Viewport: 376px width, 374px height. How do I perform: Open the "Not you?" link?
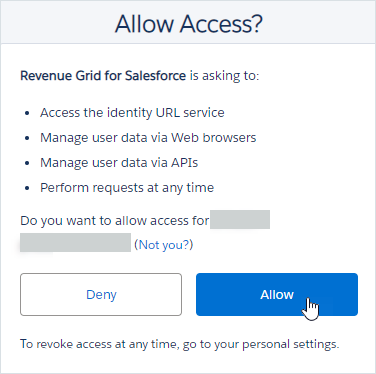pos(163,245)
